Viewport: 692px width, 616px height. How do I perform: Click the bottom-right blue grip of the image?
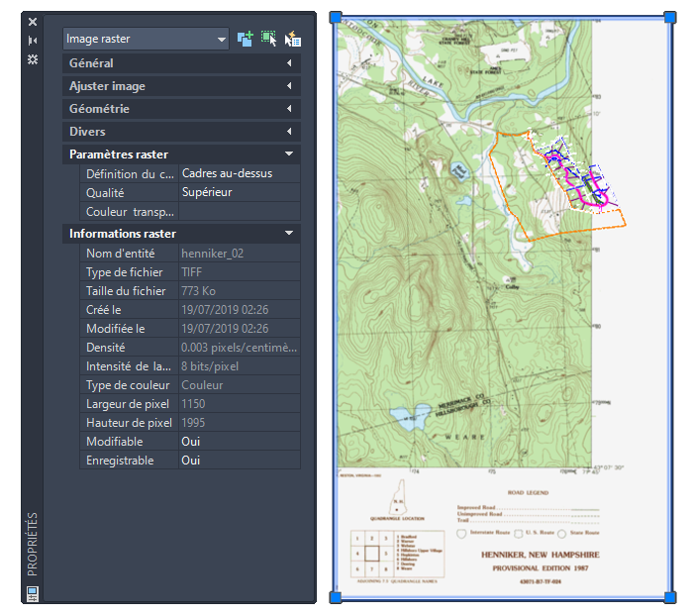tap(670, 597)
